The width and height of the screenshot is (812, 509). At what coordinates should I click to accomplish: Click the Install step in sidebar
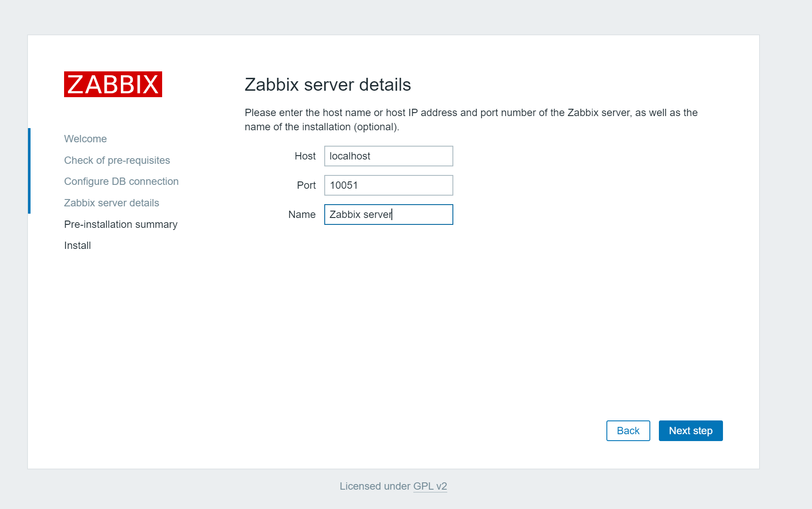pyautogui.click(x=77, y=245)
